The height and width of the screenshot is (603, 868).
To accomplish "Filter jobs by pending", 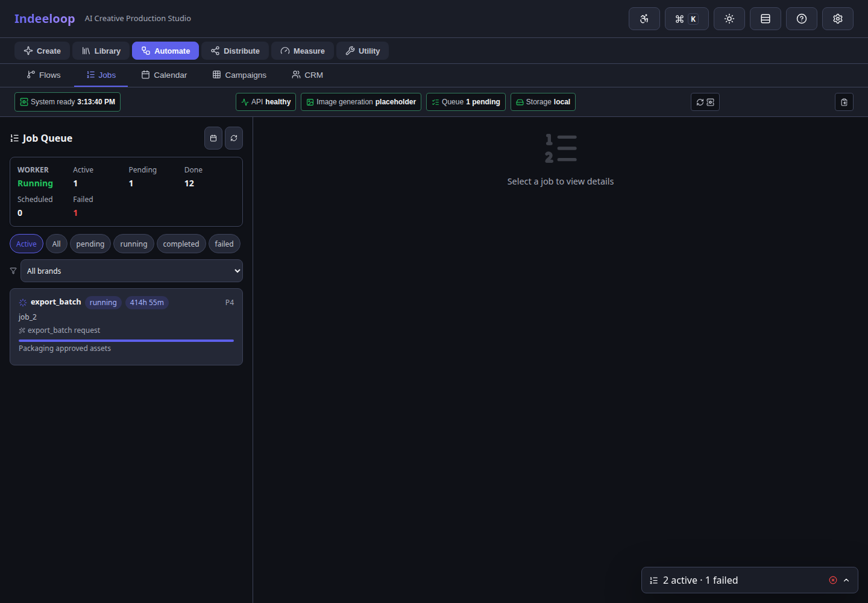I will [90, 244].
